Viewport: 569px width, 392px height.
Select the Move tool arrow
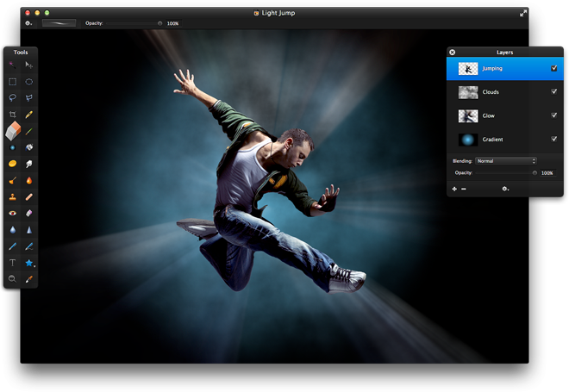(x=29, y=65)
